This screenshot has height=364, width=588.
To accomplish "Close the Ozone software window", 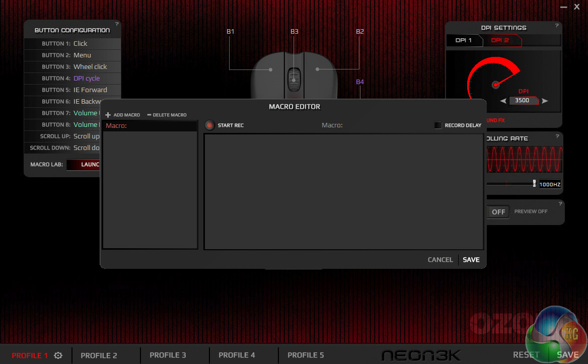I will click(x=577, y=7).
